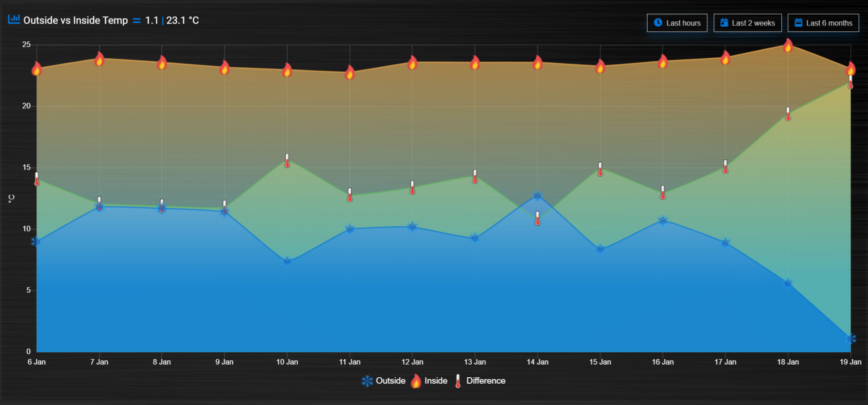
Task: Toggle the Outside series in the legend
Action: [x=383, y=381]
